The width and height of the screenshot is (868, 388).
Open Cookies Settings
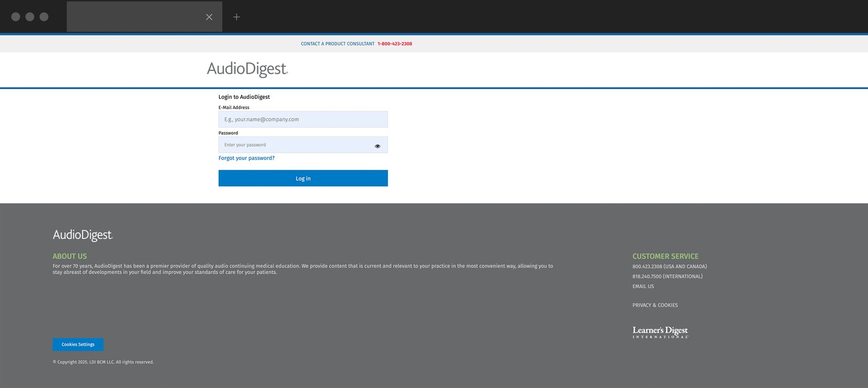point(78,345)
